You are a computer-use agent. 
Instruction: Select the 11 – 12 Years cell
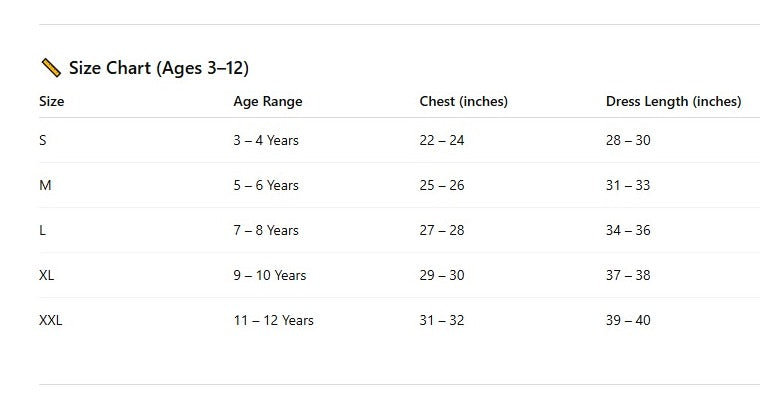273,320
